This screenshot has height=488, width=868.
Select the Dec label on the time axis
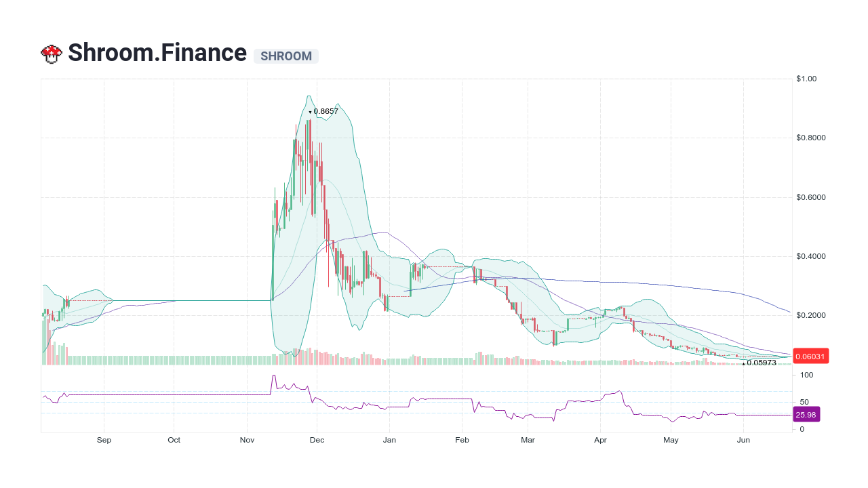(317, 440)
